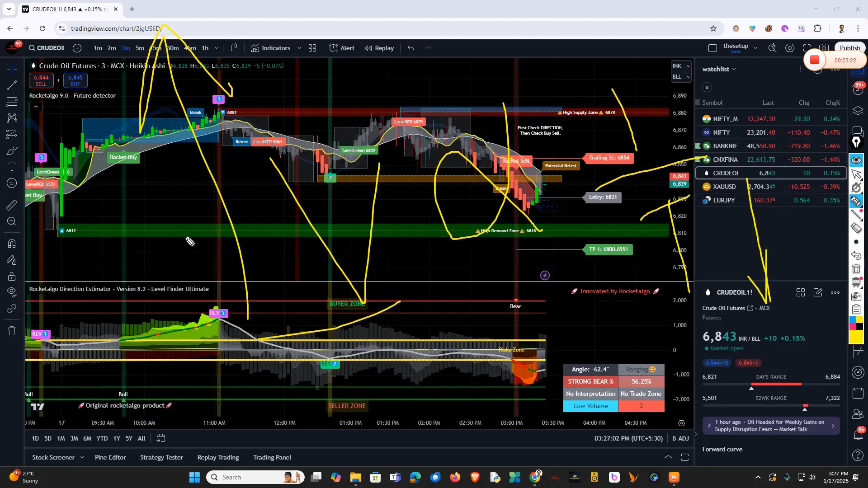The width and height of the screenshot is (868, 488).
Task: Open the timeframe dropdown next to 1h
Action: pos(216,48)
